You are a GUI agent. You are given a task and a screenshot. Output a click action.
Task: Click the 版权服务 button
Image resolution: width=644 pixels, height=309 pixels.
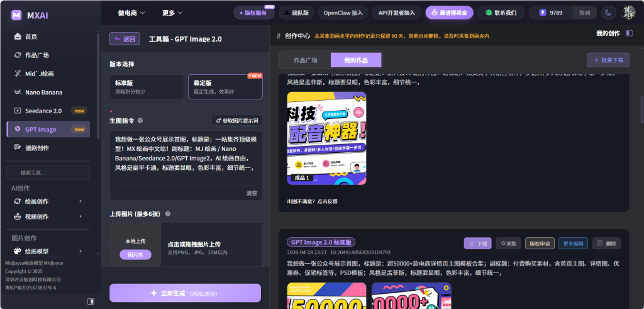click(x=254, y=13)
